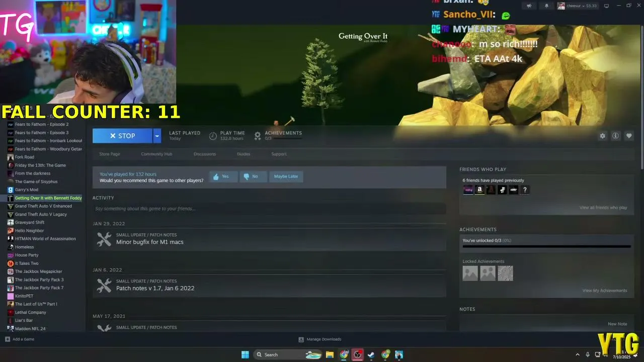Open the Support tab
Image resolution: width=644 pixels, height=362 pixels.
(x=279, y=154)
